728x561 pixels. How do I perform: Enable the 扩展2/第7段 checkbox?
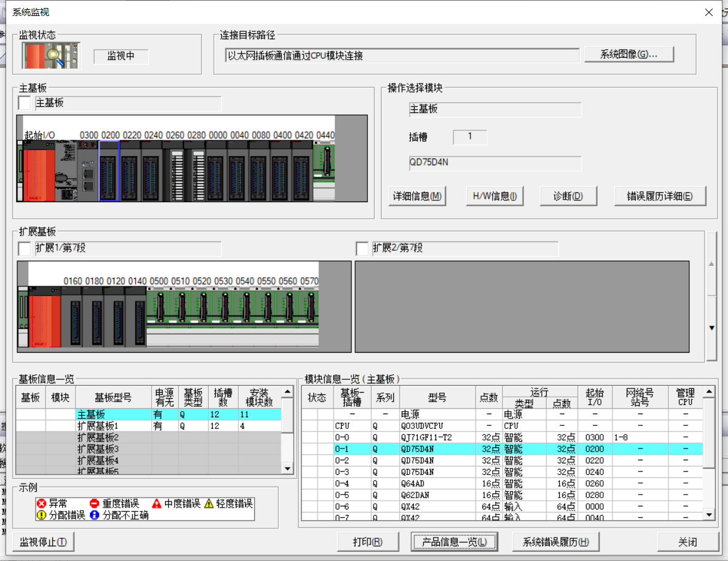pyautogui.click(x=362, y=249)
